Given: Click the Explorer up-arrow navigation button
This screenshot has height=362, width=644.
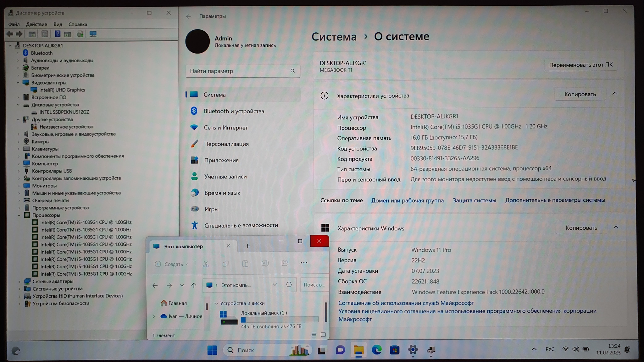Looking at the screenshot, I should (x=194, y=285).
